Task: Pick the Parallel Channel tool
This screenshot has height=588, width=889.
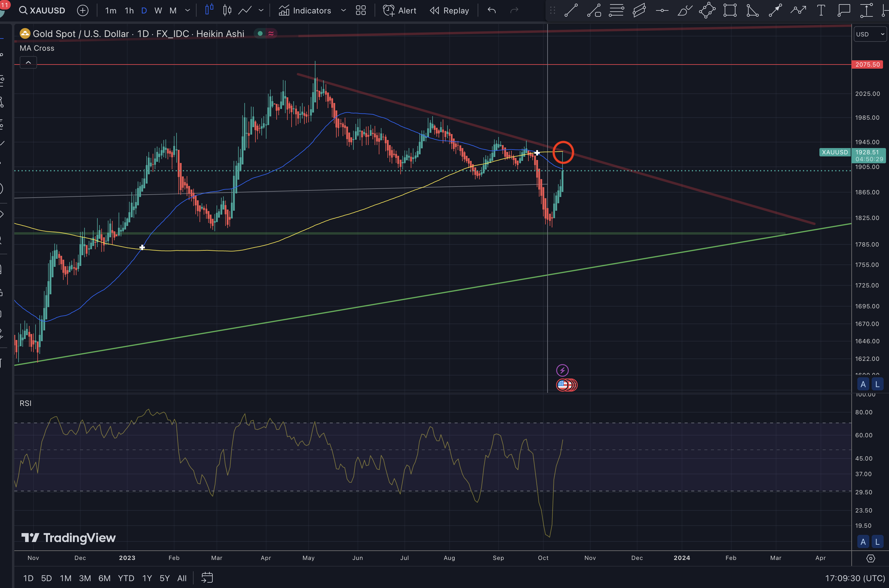Action: [639, 10]
